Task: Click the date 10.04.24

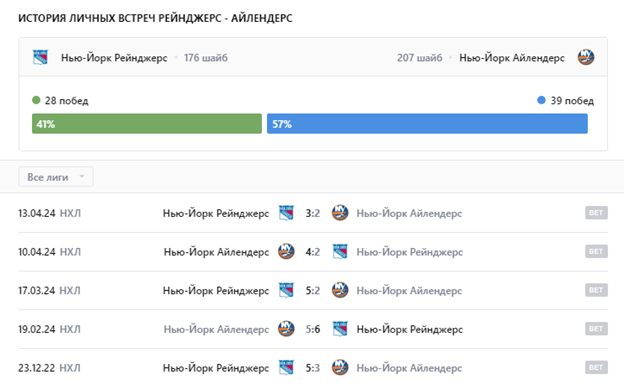Action: coord(37,252)
